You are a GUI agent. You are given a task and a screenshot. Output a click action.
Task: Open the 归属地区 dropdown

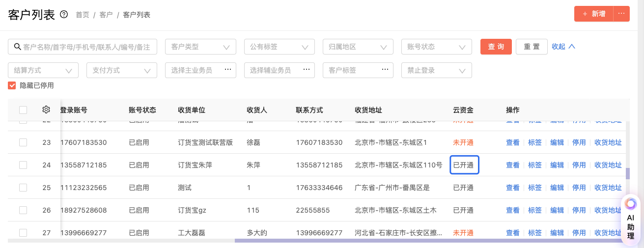358,47
